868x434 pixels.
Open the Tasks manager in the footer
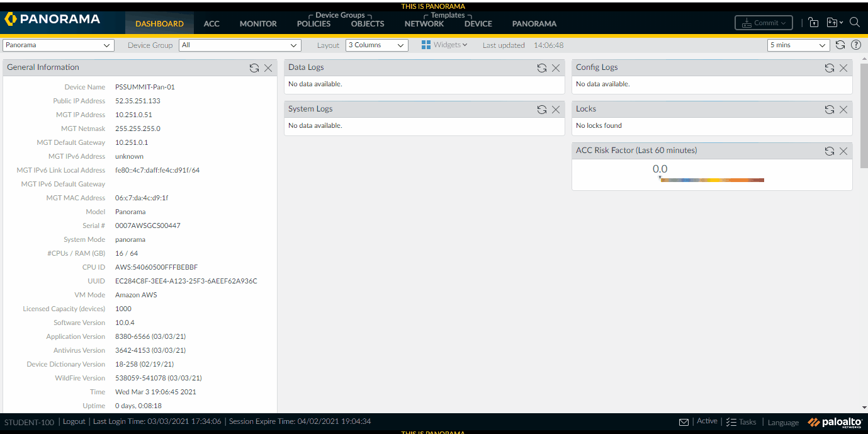[741, 422]
